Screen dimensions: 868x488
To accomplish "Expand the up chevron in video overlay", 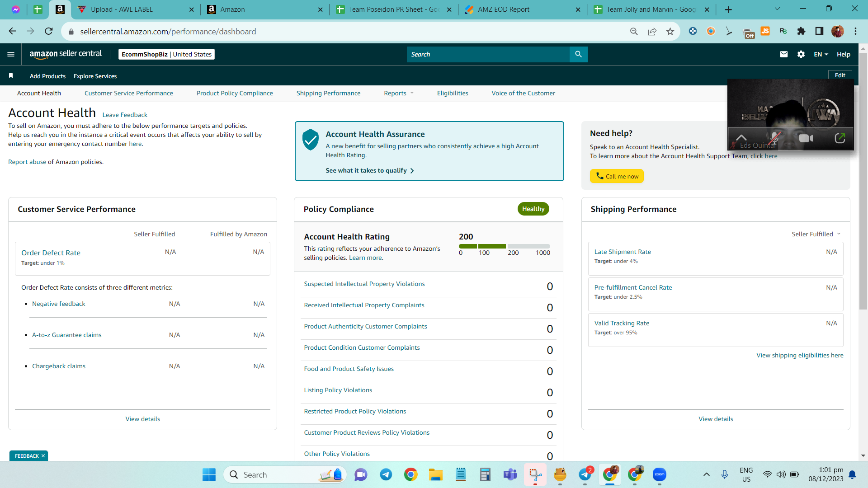I will click(741, 137).
